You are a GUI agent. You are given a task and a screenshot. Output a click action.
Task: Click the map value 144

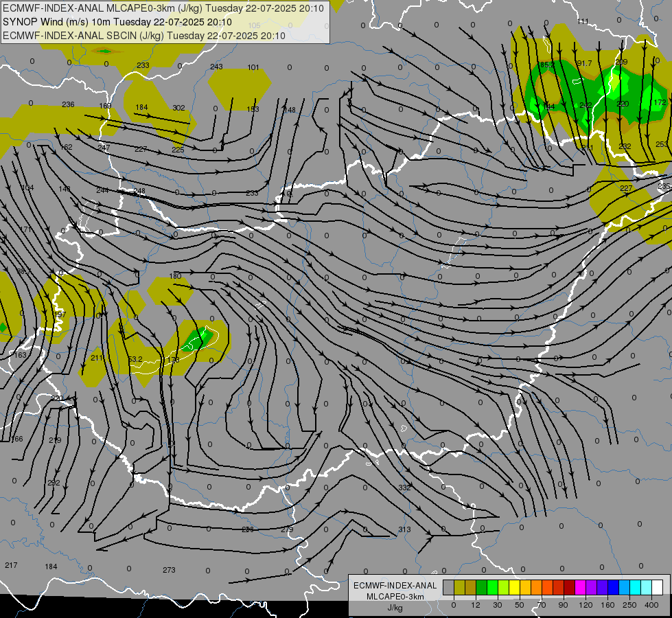coord(548,106)
